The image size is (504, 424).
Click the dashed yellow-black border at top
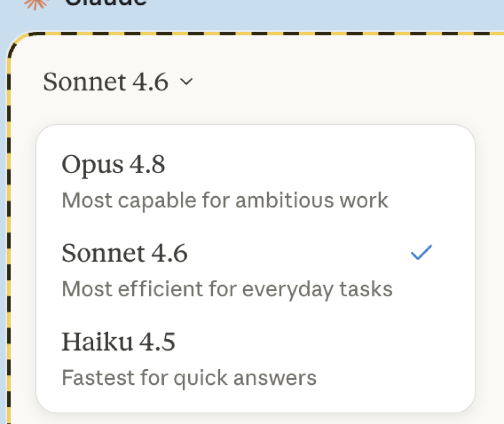[257, 34]
